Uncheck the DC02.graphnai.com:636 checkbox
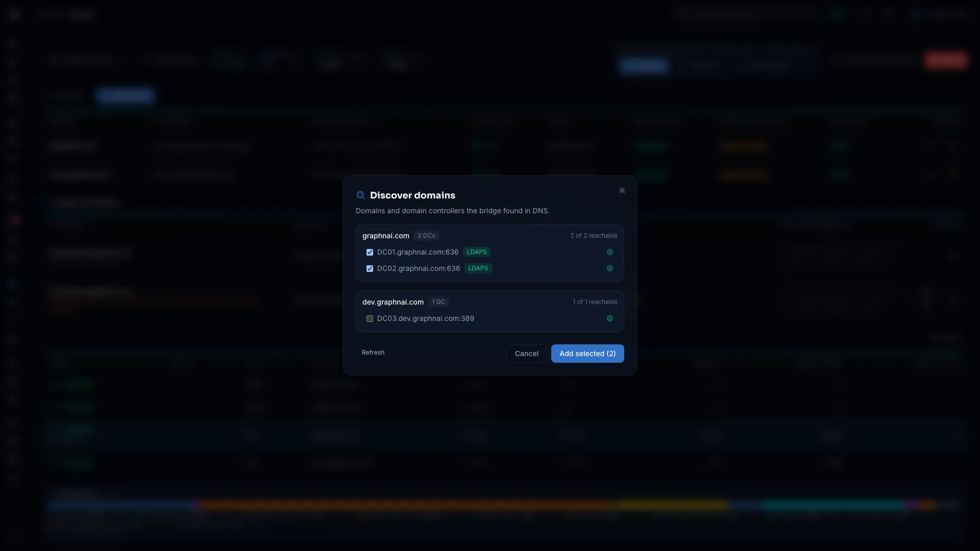The image size is (980, 551). [x=370, y=268]
